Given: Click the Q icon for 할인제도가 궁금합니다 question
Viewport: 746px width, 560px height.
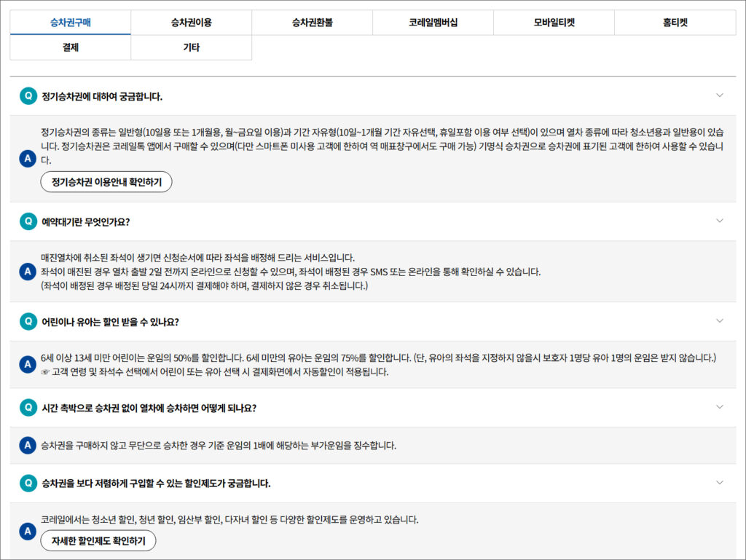Looking at the screenshot, I should (x=28, y=483).
